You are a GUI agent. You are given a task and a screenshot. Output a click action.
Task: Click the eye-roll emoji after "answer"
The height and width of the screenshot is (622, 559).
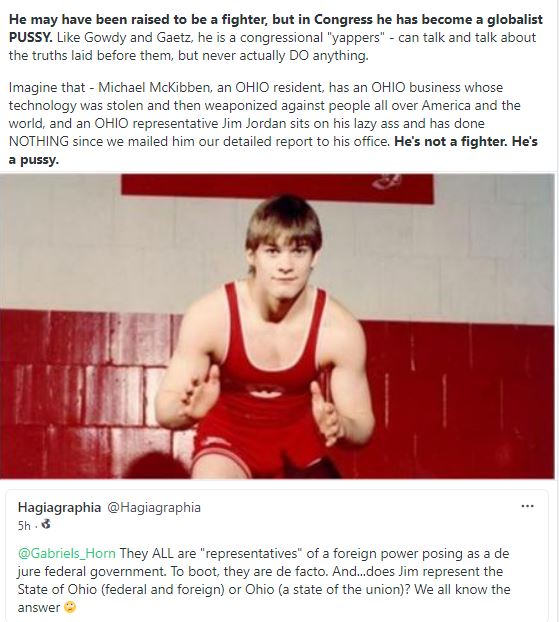pyautogui.click(x=70, y=607)
